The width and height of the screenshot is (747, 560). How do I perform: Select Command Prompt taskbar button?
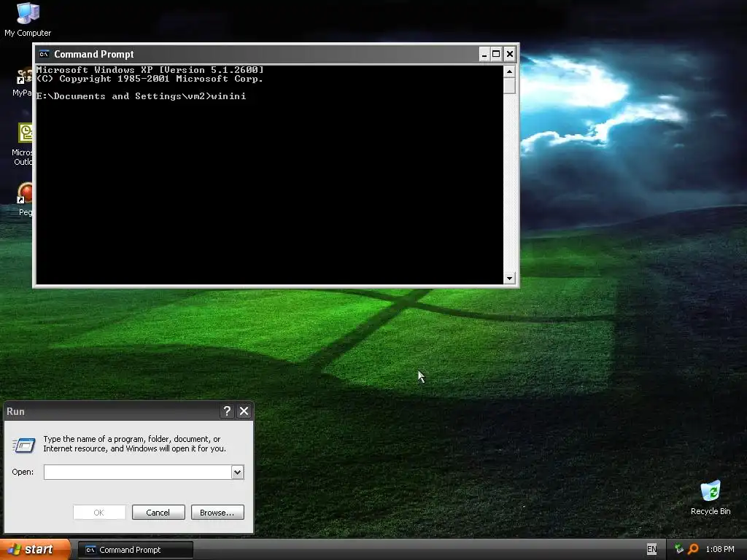(x=135, y=550)
